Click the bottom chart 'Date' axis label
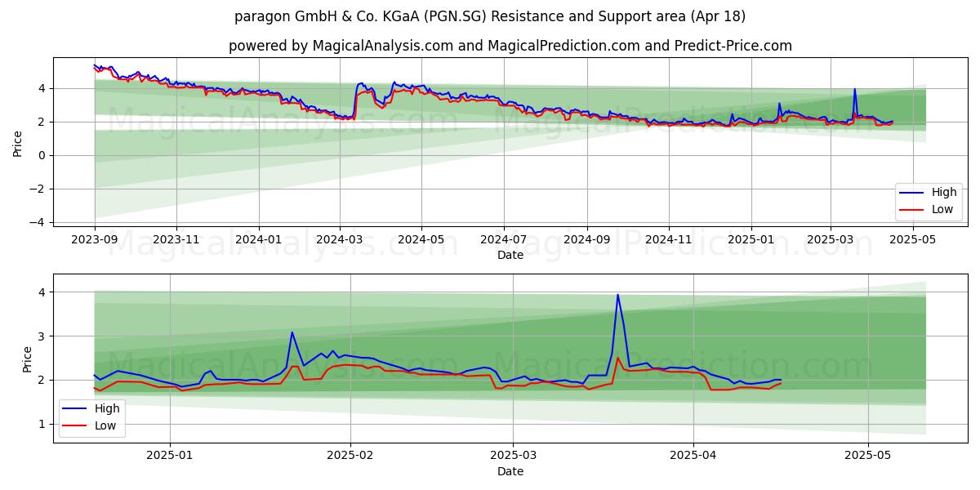Viewport: 980px width, 490px height. click(510, 472)
